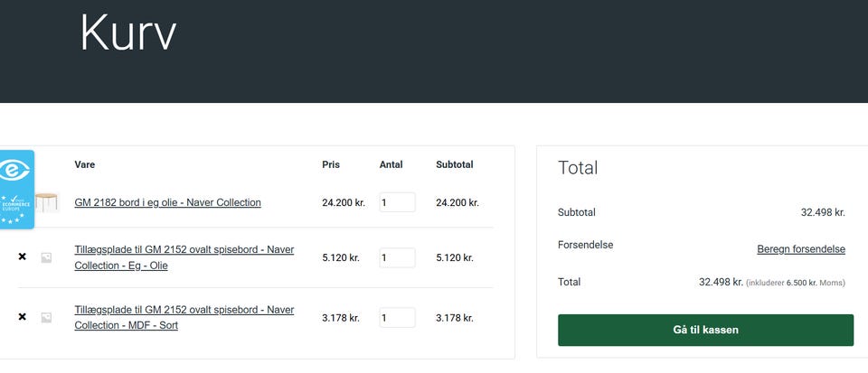Click the MDF - Sort placeholder image icon

[46, 317]
